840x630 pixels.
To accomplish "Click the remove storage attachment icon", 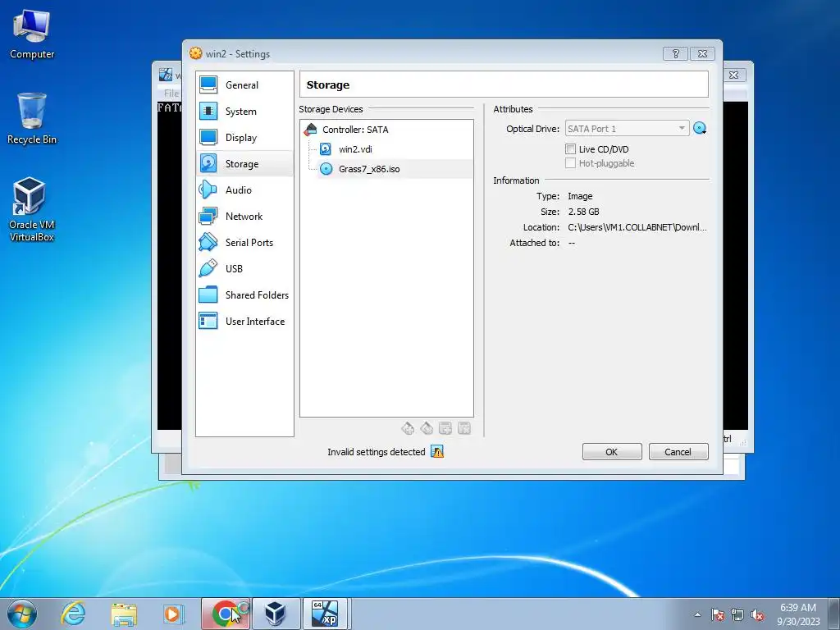I will point(464,428).
